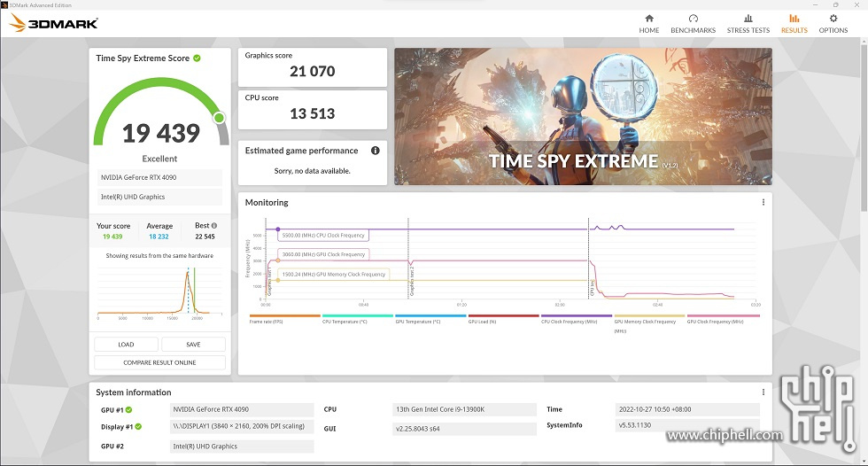Click GPU #1 green check icon

[129, 410]
